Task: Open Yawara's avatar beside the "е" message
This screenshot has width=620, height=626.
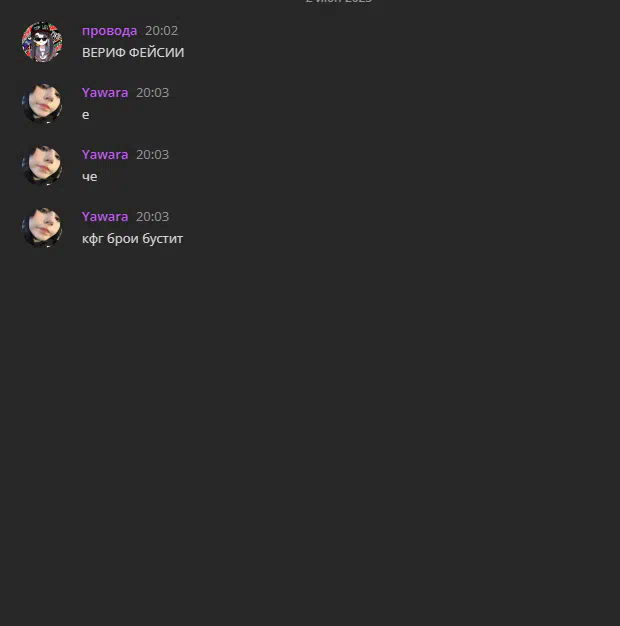Action: (42, 104)
